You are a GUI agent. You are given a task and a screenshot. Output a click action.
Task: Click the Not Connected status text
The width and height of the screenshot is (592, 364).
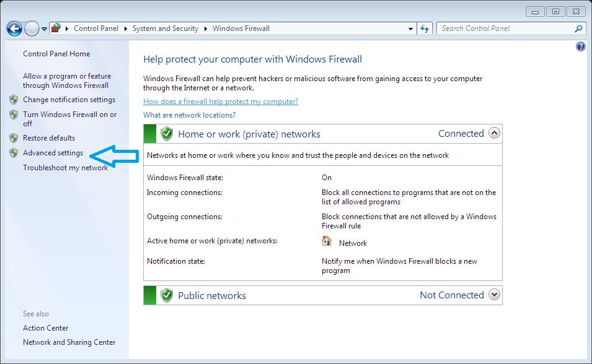coord(452,295)
